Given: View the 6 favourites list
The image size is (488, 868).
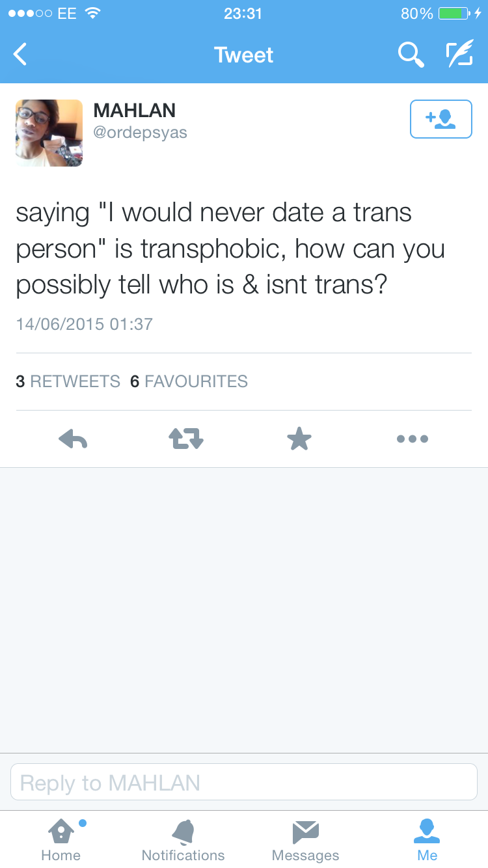Looking at the screenshot, I should (x=189, y=381).
